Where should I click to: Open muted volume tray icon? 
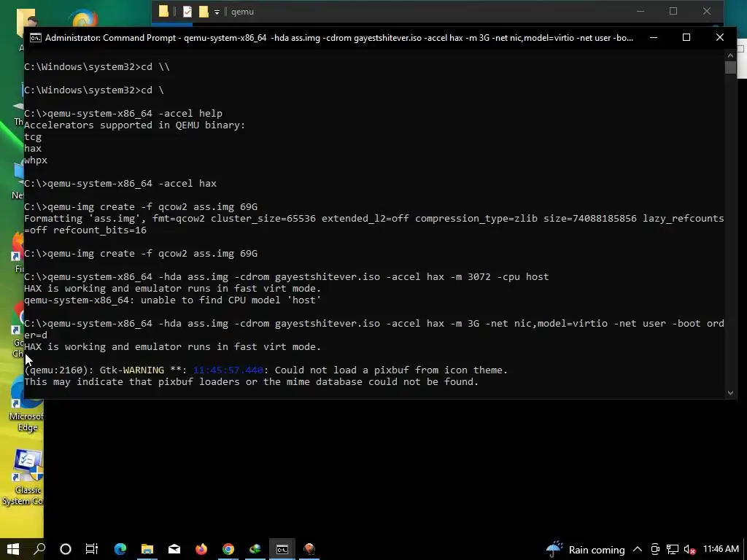[689, 550]
